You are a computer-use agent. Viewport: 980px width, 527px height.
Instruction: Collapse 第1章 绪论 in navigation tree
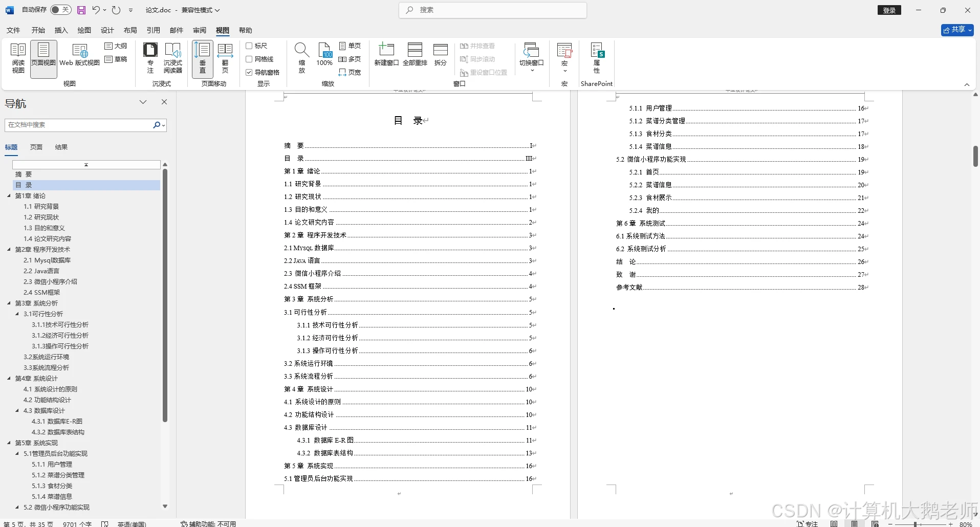[9, 196]
